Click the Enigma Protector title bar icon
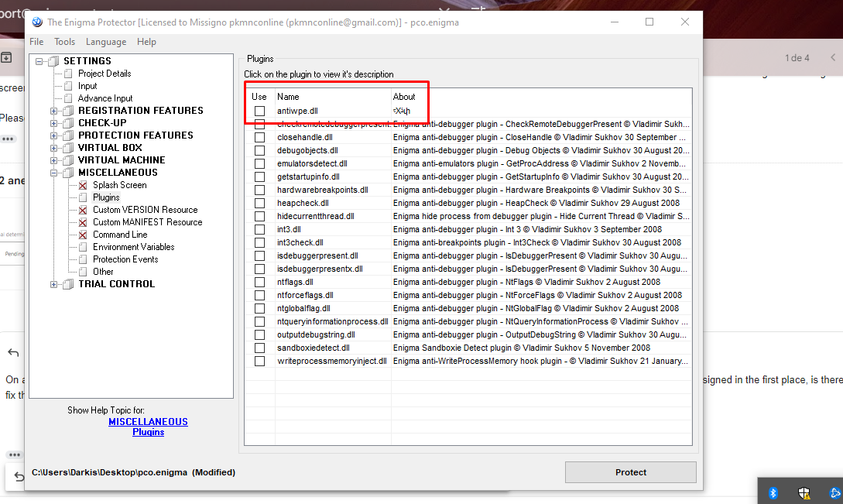The image size is (843, 504). click(x=37, y=22)
